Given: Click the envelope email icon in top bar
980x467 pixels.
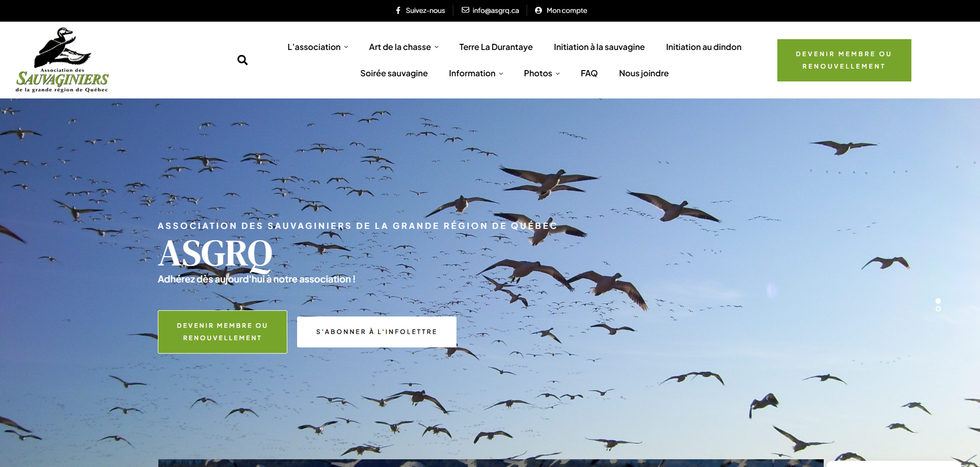Looking at the screenshot, I should (465, 10).
